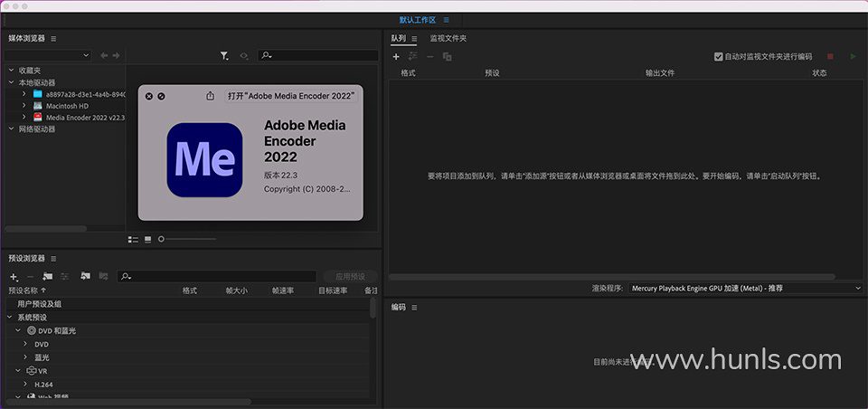Open the Media Browser path dropdown
Viewport: 868px width, 409px height.
pyautogui.click(x=47, y=55)
